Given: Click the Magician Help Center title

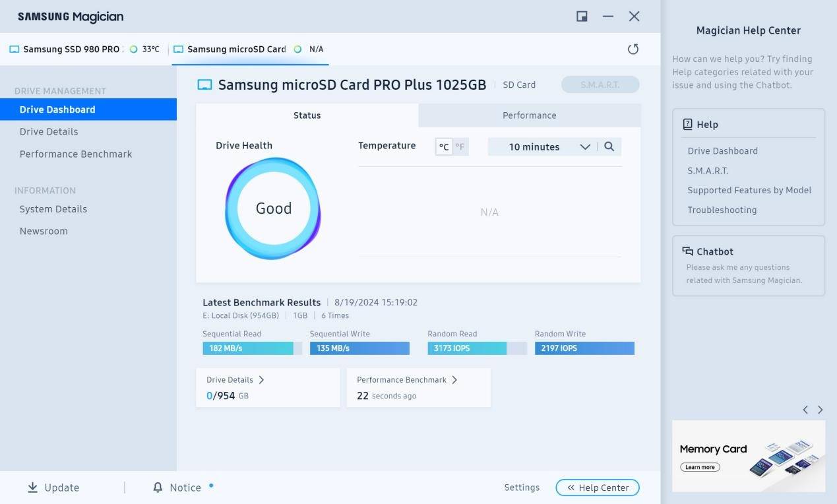Looking at the screenshot, I should (x=748, y=30).
